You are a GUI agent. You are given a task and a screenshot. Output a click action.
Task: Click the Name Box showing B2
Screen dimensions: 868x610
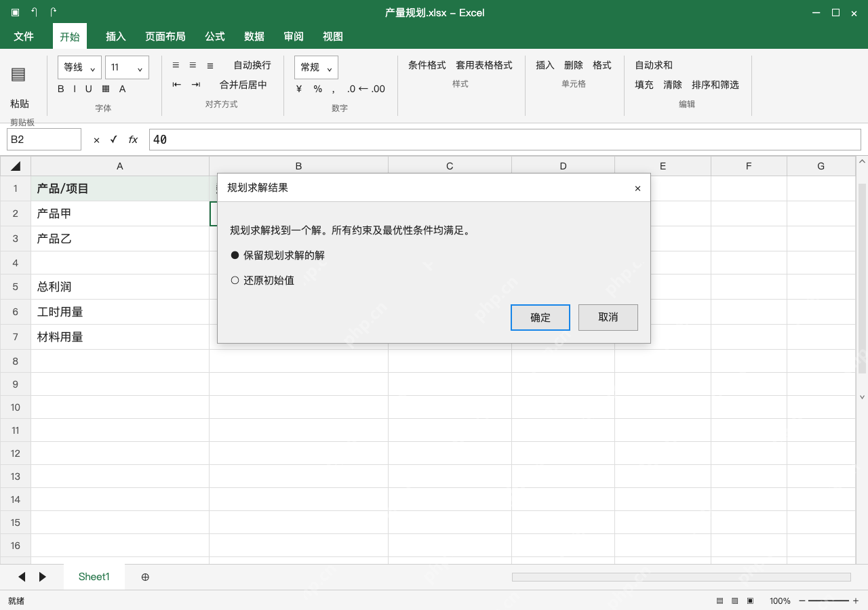coord(44,140)
